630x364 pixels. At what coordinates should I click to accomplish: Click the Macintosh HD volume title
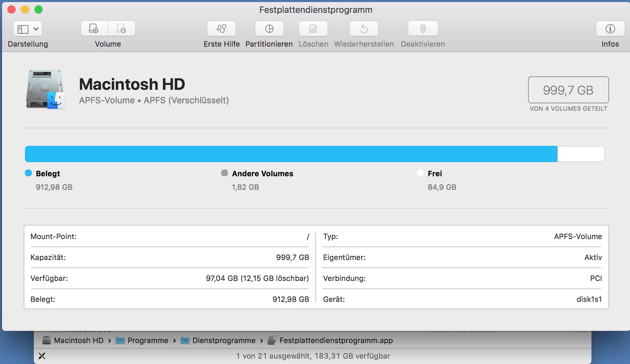132,84
